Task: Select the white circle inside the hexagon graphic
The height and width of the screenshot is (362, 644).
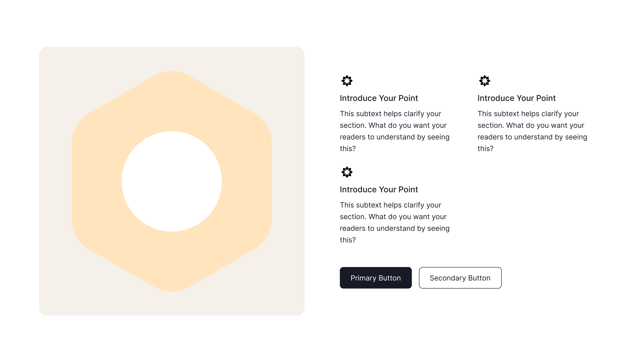Action: click(x=172, y=181)
